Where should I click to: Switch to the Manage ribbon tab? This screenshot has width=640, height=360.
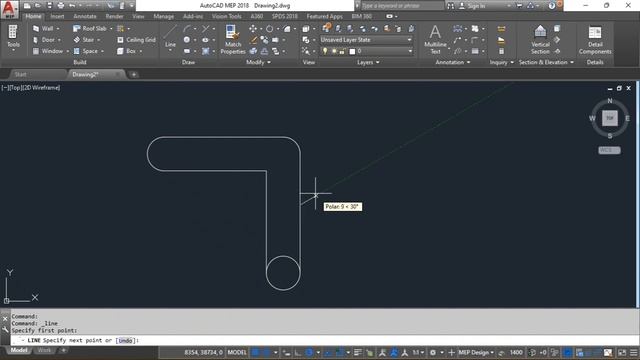pyautogui.click(x=164, y=16)
